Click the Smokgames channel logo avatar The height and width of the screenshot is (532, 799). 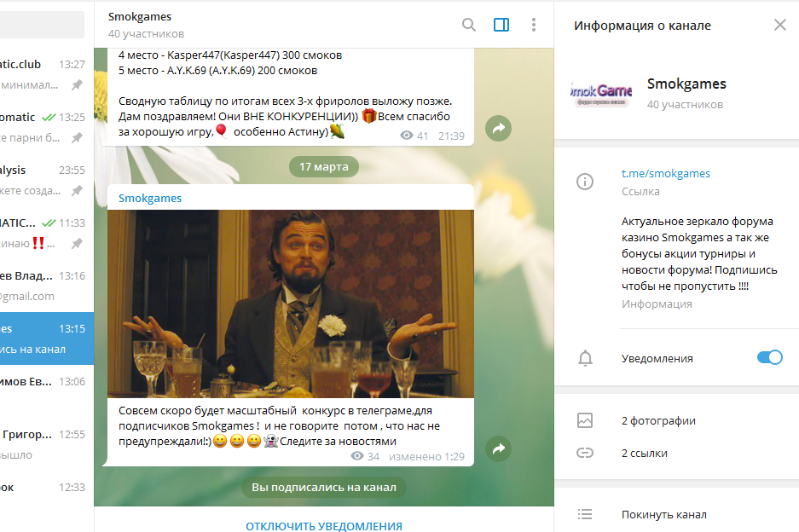[601, 92]
